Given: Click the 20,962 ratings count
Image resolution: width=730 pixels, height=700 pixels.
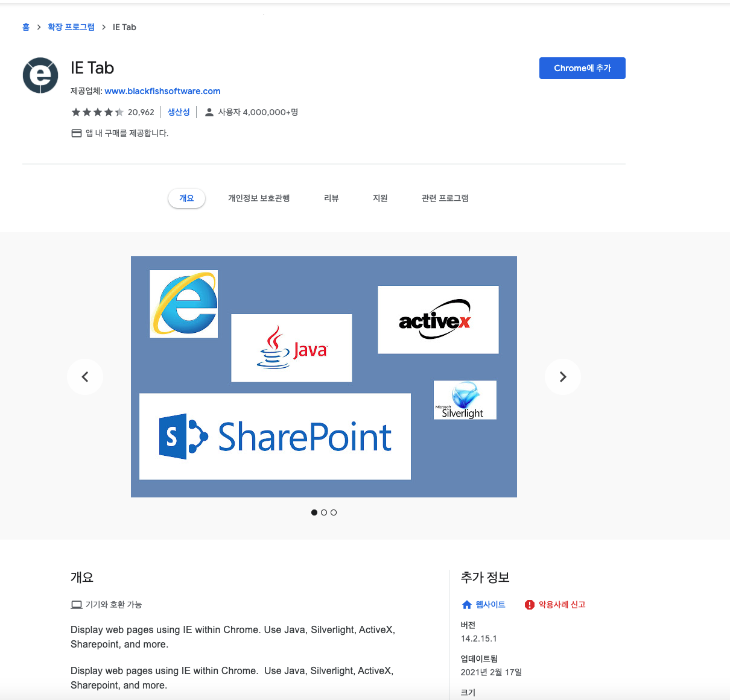Looking at the screenshot, I should [141, 112].
